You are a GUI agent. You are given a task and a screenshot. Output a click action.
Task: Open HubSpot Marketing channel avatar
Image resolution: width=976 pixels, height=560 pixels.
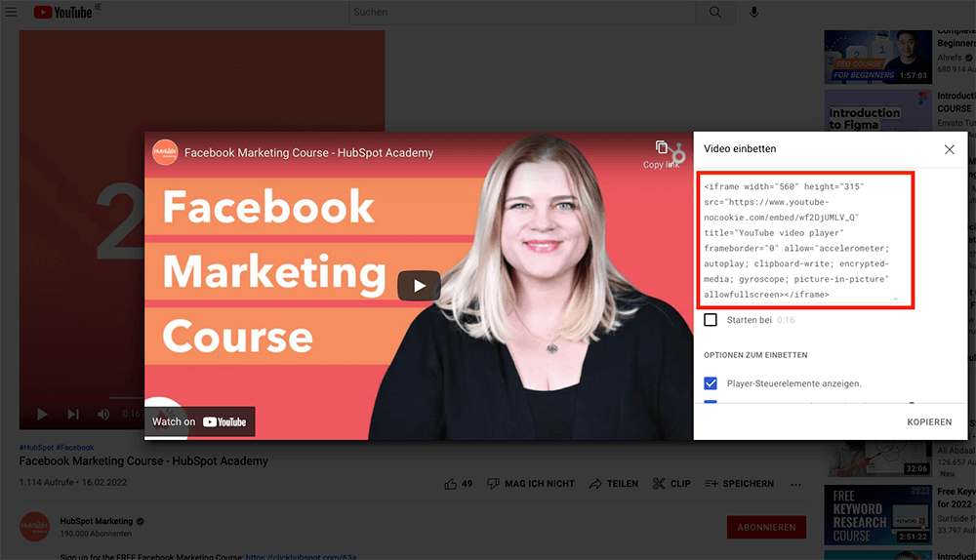(x=34, y=527)
